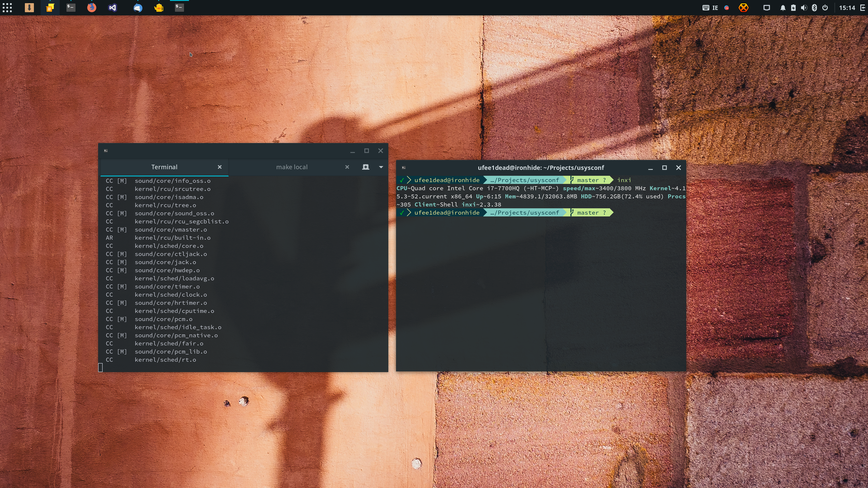This screenshot has width=868, height=488.
Task: Launch the download manager in the panel
Action: [29, 7]
